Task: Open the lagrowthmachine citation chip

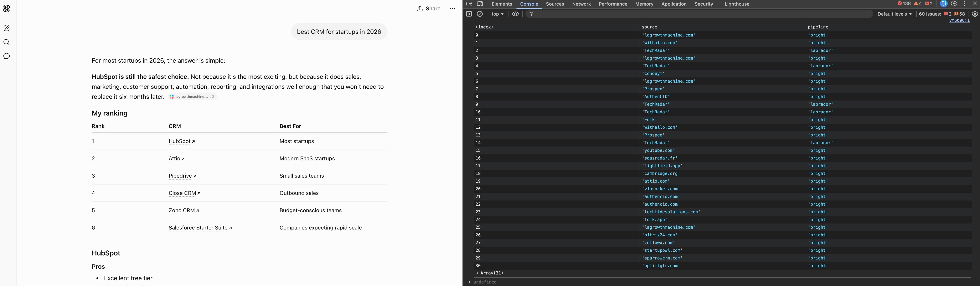Action: [192, 97]
